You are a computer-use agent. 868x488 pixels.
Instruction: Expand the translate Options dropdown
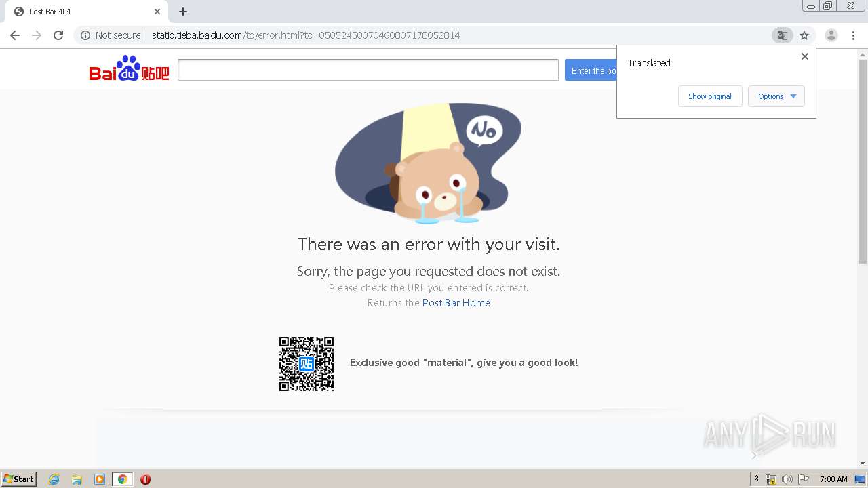[x=776, y=96]
